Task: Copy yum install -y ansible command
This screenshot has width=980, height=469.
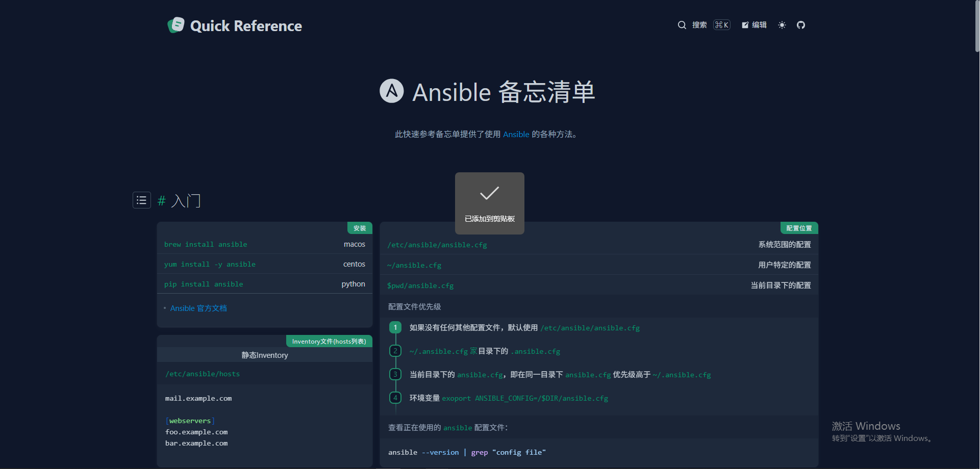Action: coord(210,265)
